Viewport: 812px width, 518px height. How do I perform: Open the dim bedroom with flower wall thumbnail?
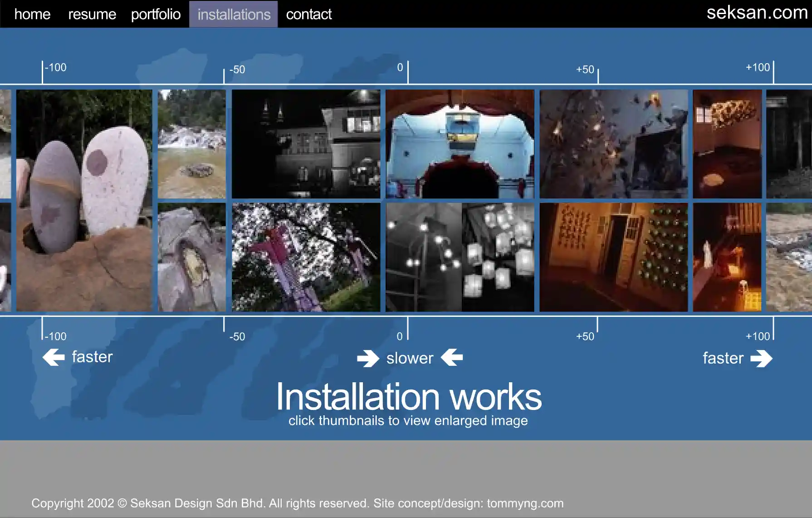coord(728,144)
